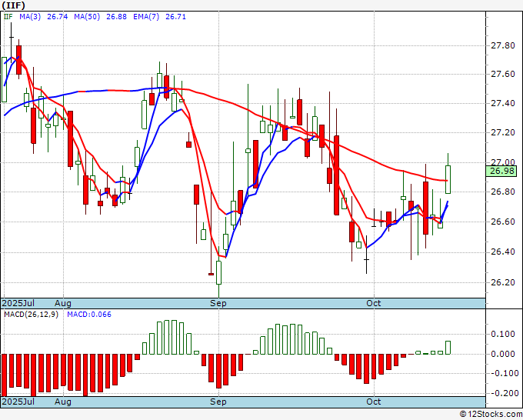Click the MACD:0.066 value label
This screenshot has height=420, width=523.
pyautogui.click(x=89, y=315)
